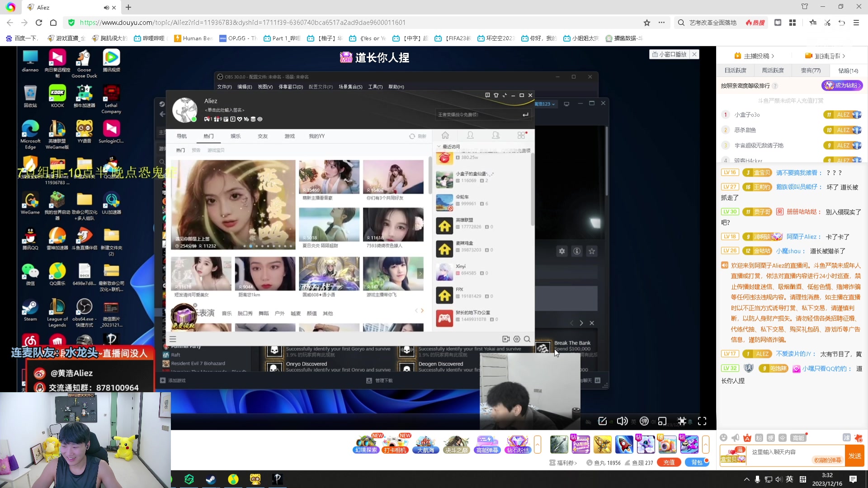Click the edit/feedback pencil icon on player
The height and width of the screenshot is (488, 868).
603,421
